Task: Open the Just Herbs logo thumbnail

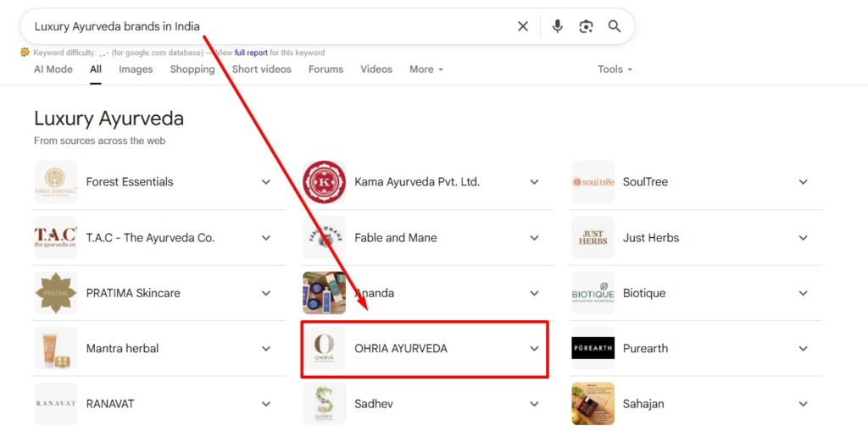Action: (593, 237)
